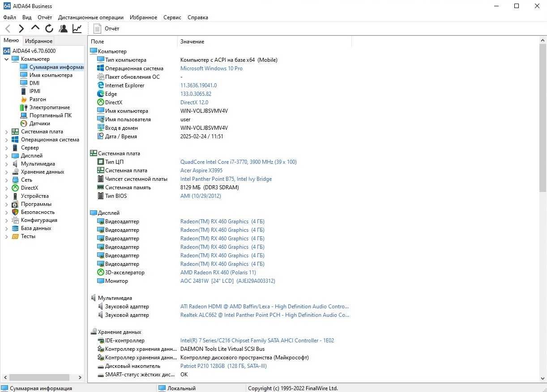Click the Поле column header
547x392 pixels.
[x=133, y=42]
